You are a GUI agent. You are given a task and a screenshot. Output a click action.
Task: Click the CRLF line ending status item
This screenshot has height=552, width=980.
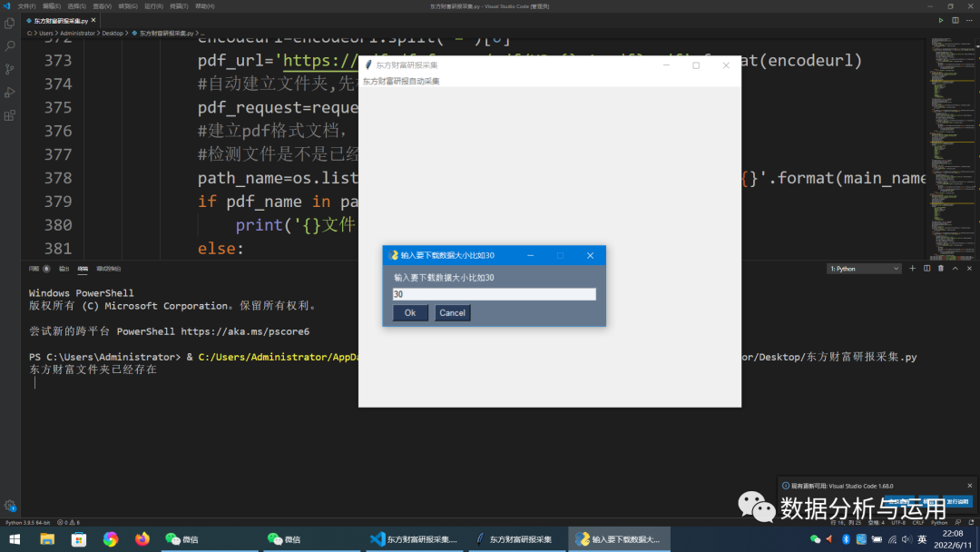918,523
